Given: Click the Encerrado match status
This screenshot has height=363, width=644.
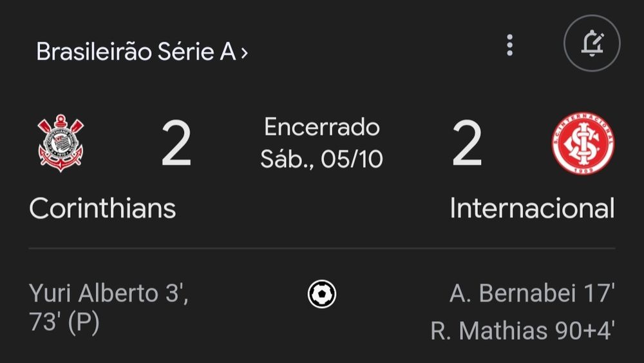Looking at the screenshot, I should coord(322,127).
